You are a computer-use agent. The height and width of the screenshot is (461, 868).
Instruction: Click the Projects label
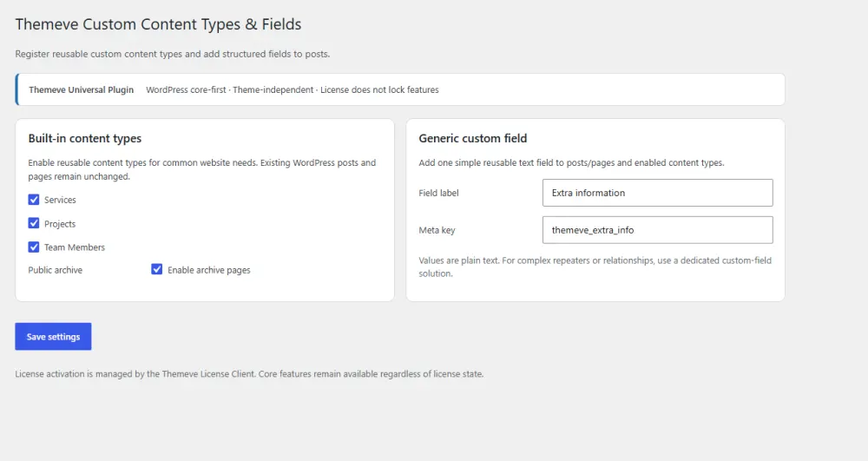(60, 224)
